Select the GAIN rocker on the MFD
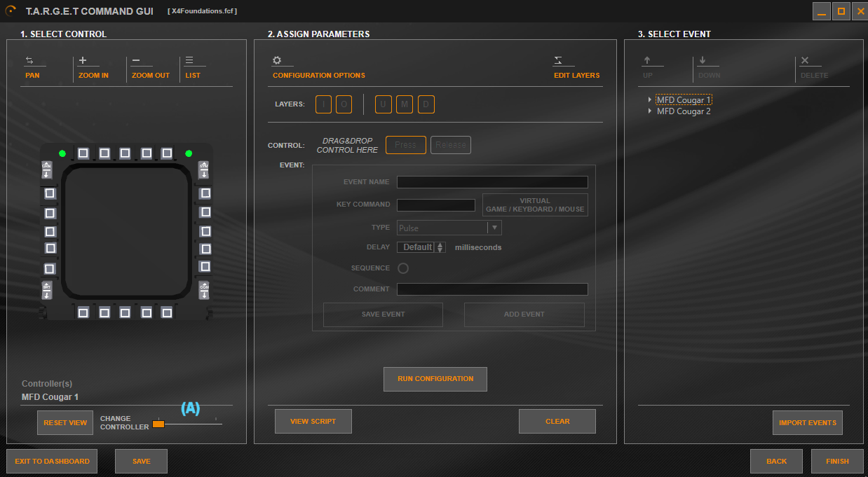This screenshot has width=868, height=477. tap(47, 170)
